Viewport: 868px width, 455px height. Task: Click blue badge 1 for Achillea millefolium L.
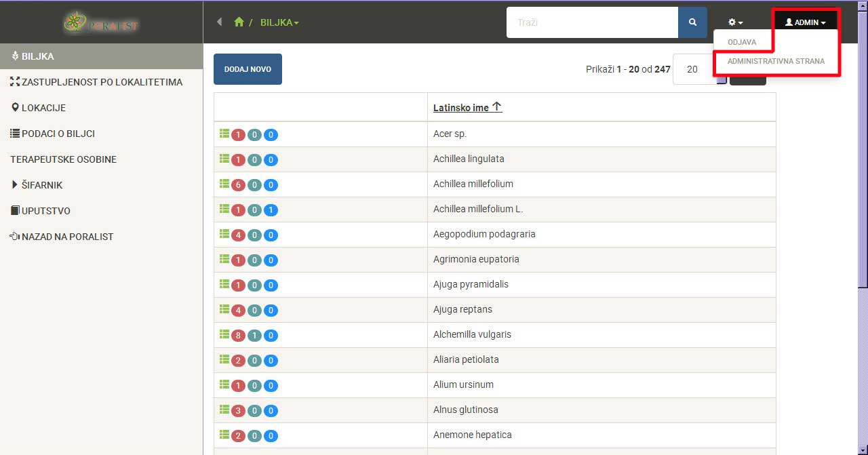(271, 210)
